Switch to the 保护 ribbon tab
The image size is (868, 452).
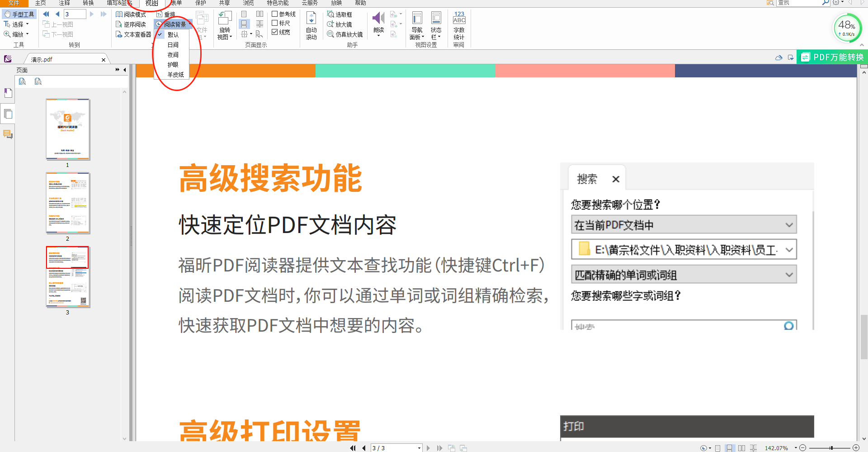coord(200,3)
